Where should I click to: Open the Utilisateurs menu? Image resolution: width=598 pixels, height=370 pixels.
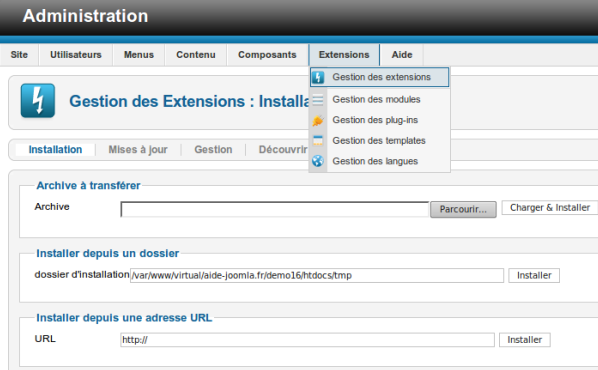click(x=76, y=55)
